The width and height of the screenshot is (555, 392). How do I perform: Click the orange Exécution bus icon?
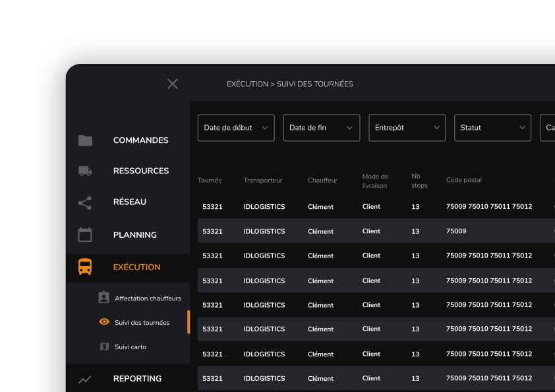pos(85,267)
